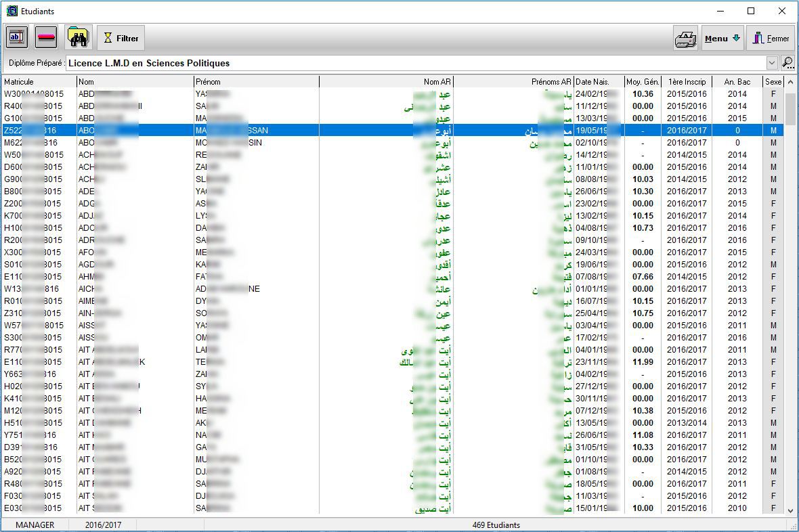Sort by Prénom column header
The image size is (799, 532).
point(257,81)
